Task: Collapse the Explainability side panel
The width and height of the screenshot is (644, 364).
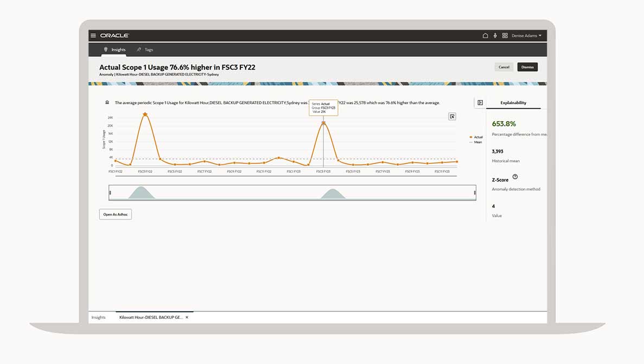Action: (480, 103)
